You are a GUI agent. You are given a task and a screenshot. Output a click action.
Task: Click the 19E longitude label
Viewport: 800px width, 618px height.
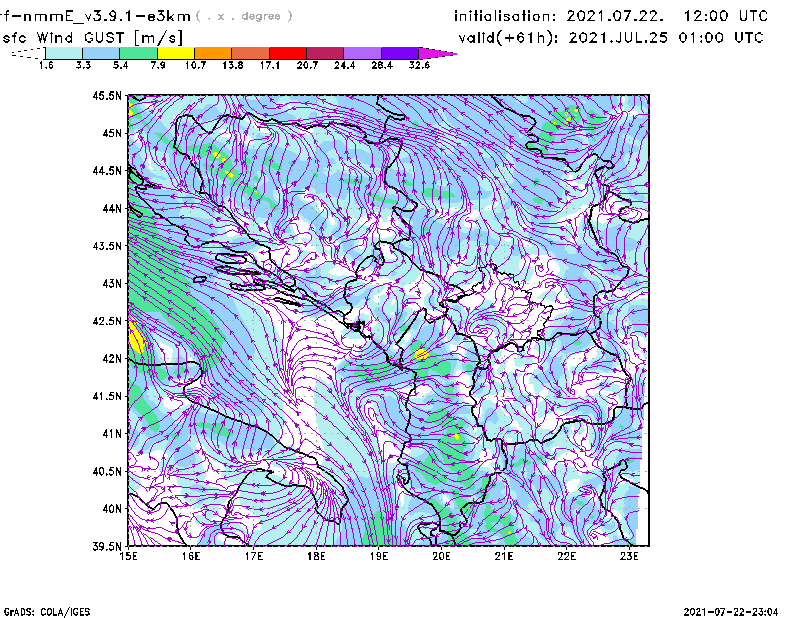pyautogui.click(x=379, y=556)
